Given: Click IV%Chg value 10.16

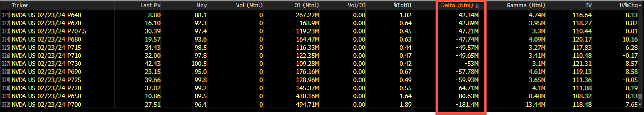Looking at the screenshot, I should (x=630, y=39).
